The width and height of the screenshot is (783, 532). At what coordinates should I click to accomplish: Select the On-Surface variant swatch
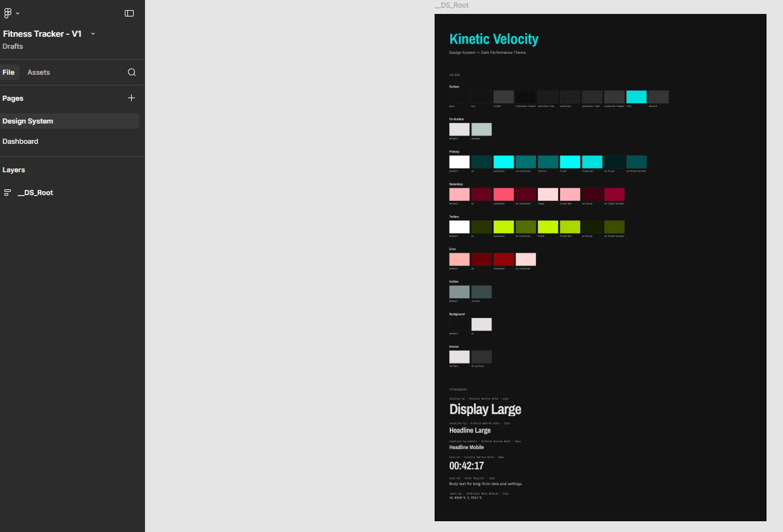(x=481, y=129)
